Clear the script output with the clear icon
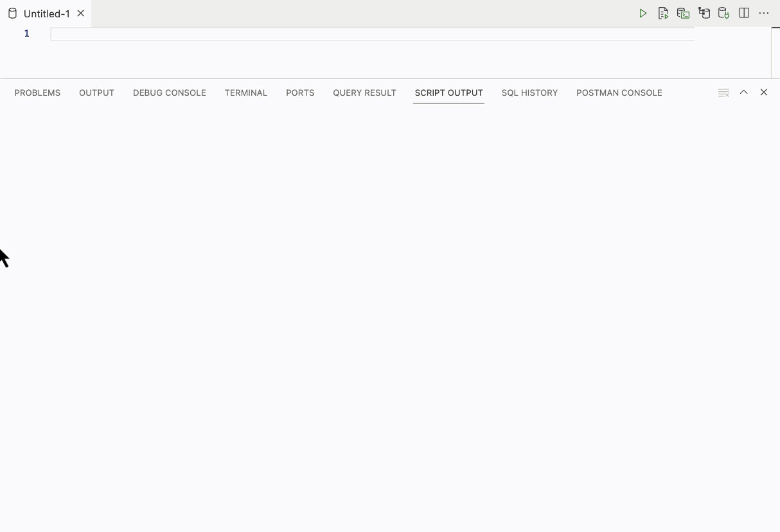The image size is (780, 532). 723,93
